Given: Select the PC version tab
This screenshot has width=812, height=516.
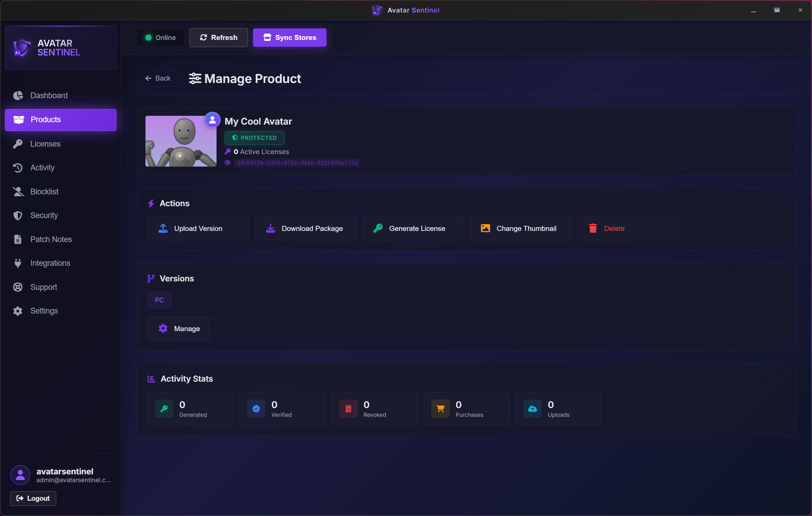Looking at the screenshot, I should [159, 300].
